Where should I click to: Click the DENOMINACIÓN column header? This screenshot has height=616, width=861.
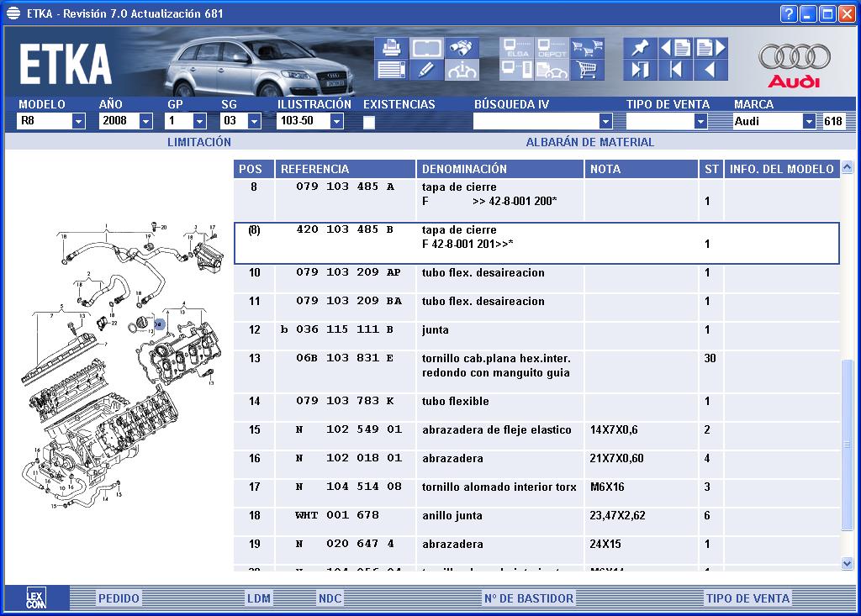click(x=499, y=169)
